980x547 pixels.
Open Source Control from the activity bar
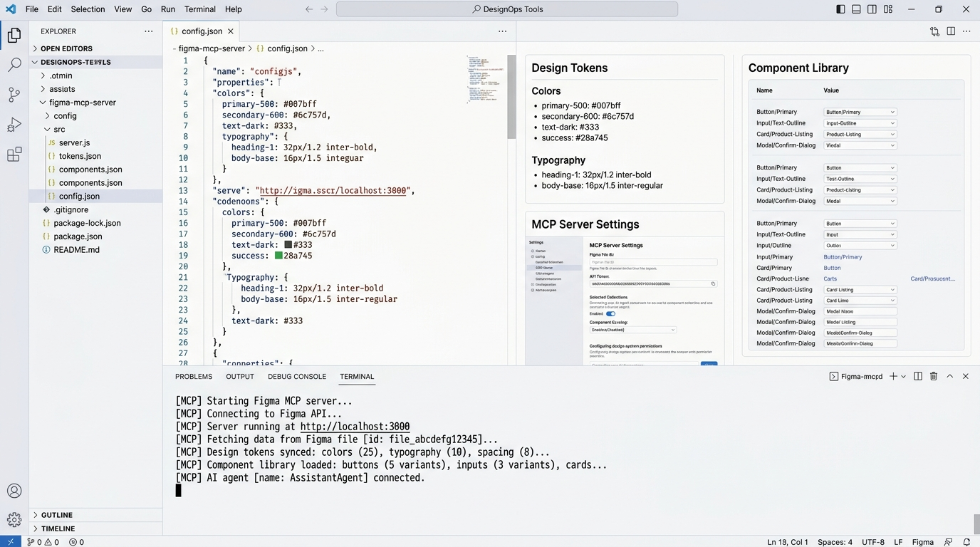14,94
